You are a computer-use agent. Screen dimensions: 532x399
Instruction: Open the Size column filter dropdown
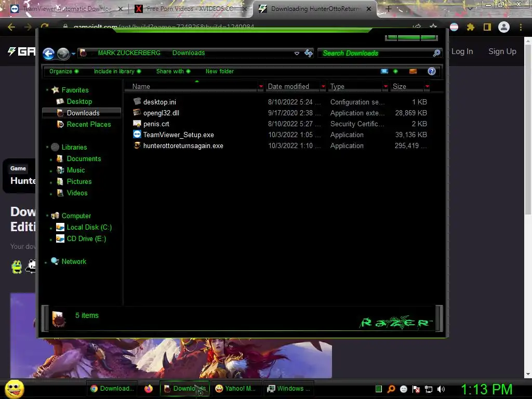pos(427,87)
